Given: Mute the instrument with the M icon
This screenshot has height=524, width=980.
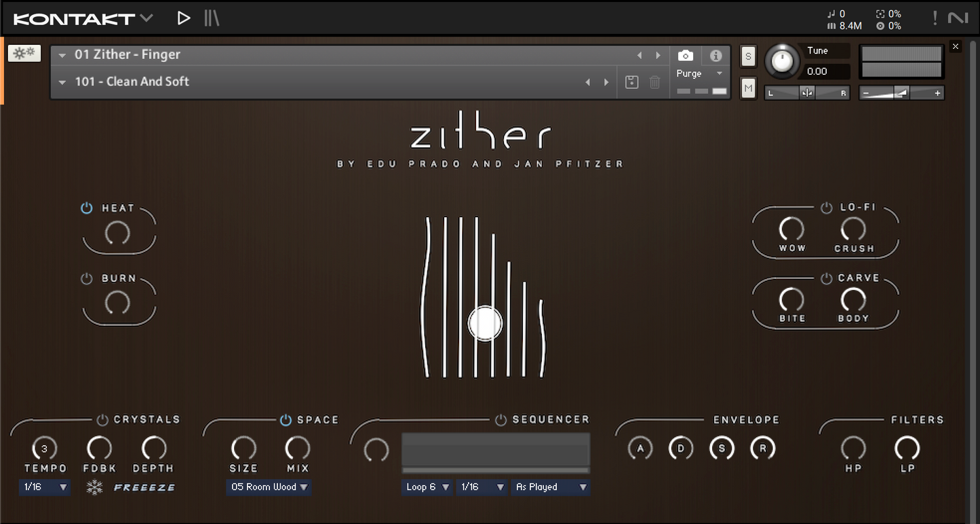Looking at the screenshot, I should tap(747, 88).
